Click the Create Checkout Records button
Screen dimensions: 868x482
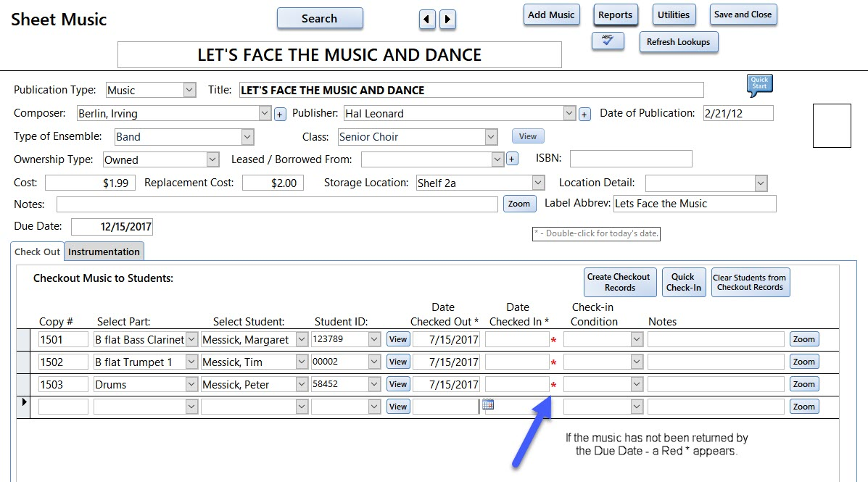pyautogui.click(x=619, y=282)
